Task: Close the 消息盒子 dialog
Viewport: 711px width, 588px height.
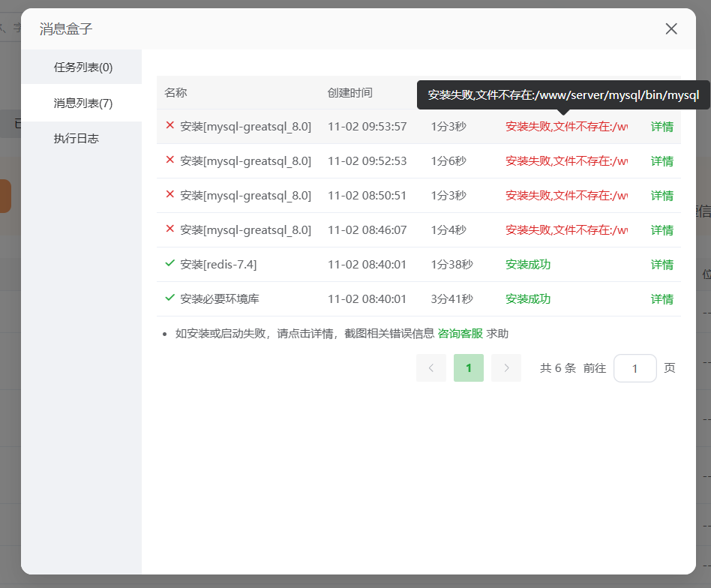Action: [x=671, y=29]
